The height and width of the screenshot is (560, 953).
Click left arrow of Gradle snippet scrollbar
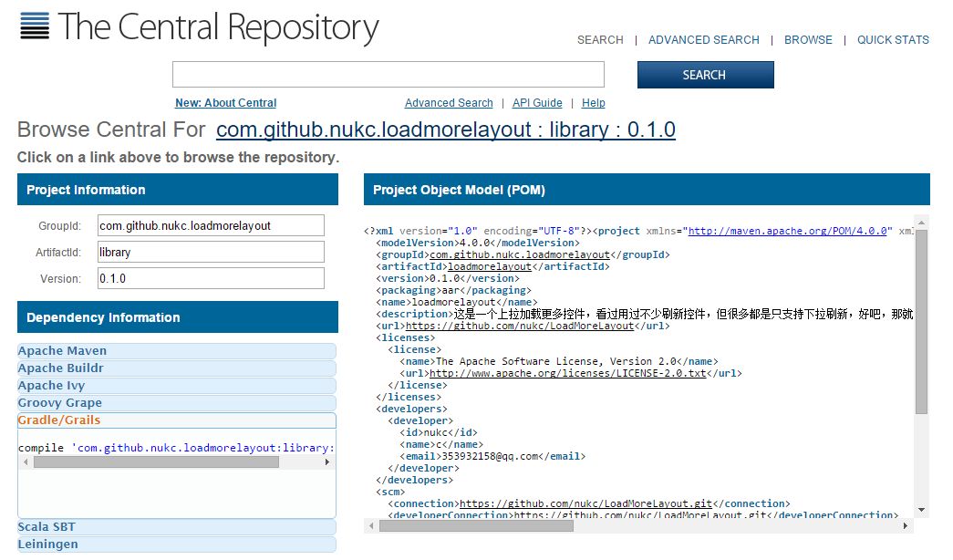click(x=26, y=462)
